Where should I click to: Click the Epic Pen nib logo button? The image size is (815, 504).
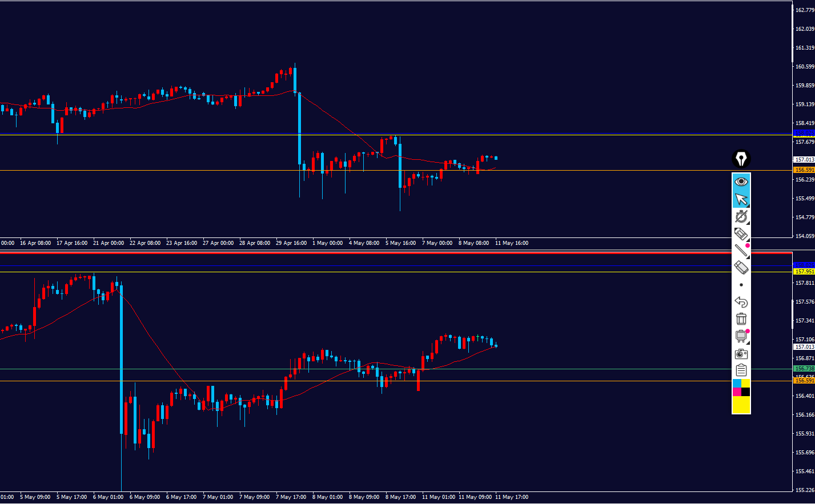pyautogui.click(x=741, y=159)
